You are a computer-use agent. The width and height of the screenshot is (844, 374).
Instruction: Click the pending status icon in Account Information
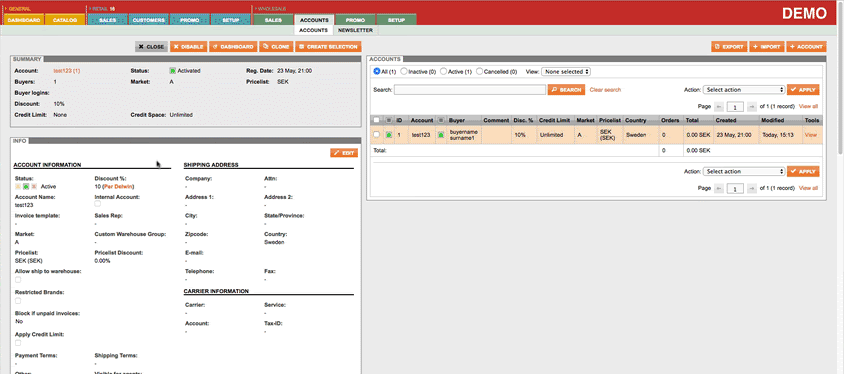[x=18, y=186]
